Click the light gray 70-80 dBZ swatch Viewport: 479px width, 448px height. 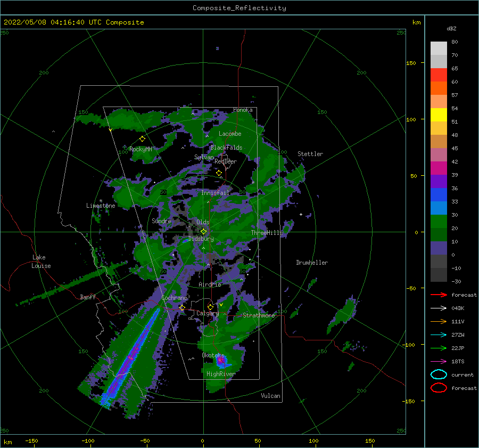point(439,48)
